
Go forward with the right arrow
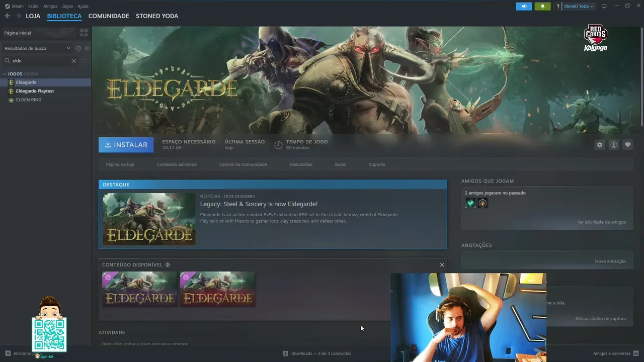tap(19, 16)
